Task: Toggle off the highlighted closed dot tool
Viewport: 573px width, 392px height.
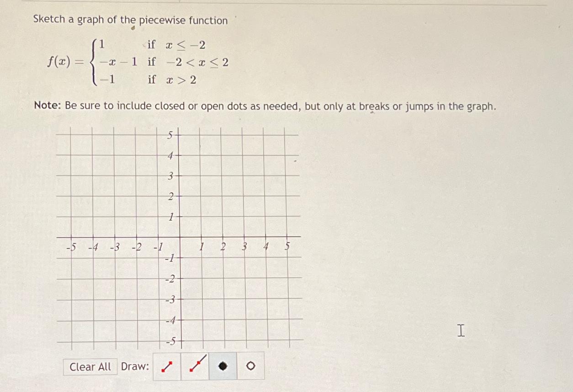Action: 223,366
